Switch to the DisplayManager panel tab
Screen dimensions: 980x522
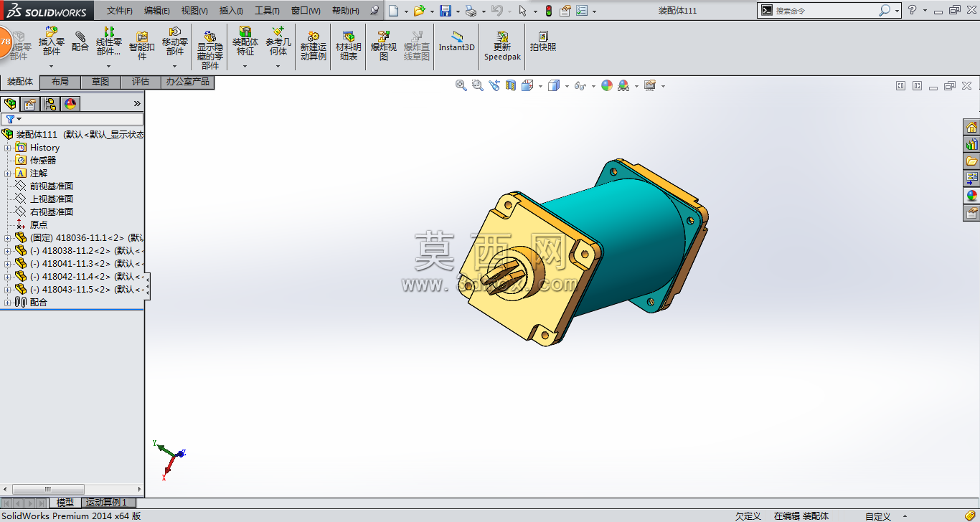click(70, 104)
